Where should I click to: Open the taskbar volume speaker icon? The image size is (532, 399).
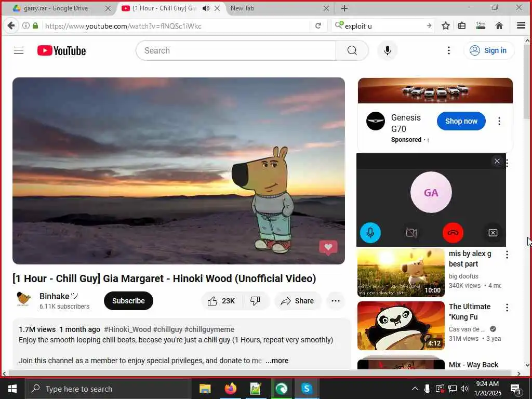464,389
